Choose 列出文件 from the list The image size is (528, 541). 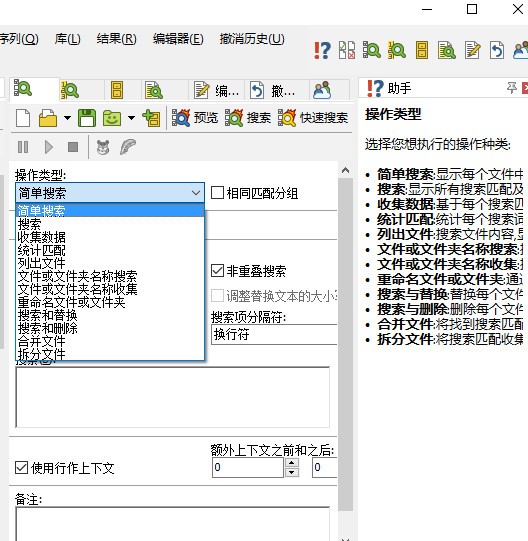(110, 263)
